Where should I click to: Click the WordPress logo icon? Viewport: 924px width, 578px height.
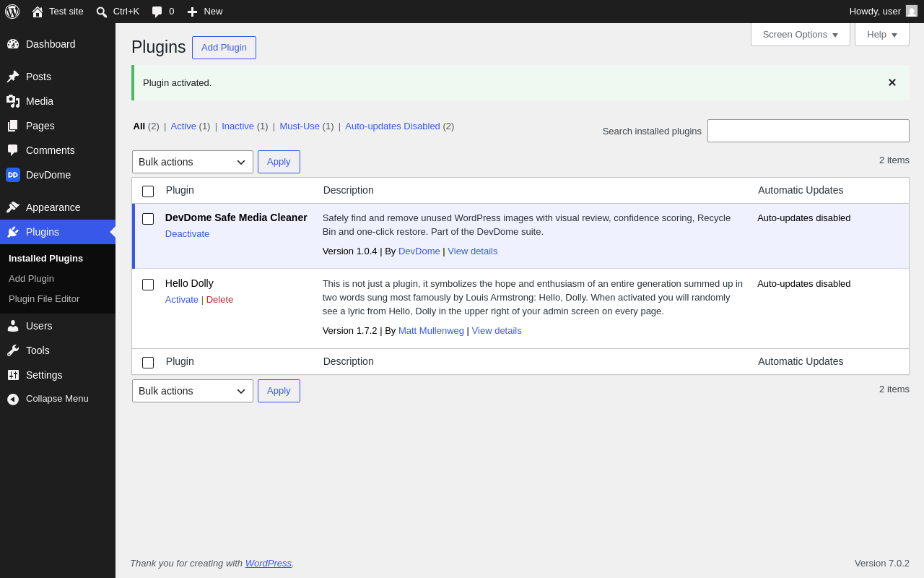tap(12, 12)
